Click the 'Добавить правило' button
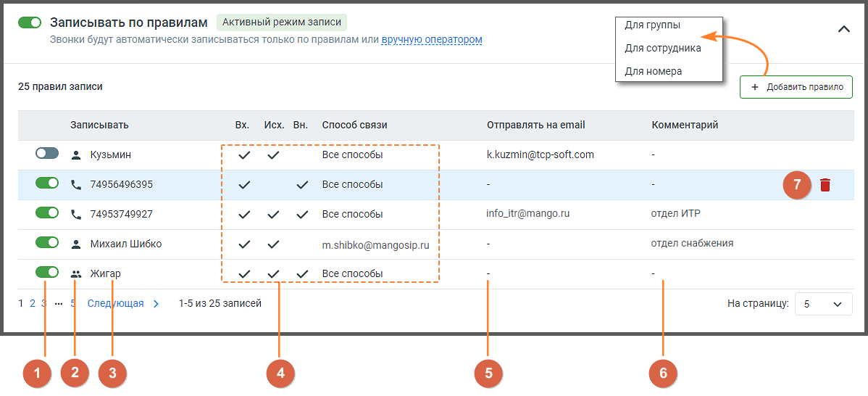Screen dimensions: 868x396 point(796,87)
